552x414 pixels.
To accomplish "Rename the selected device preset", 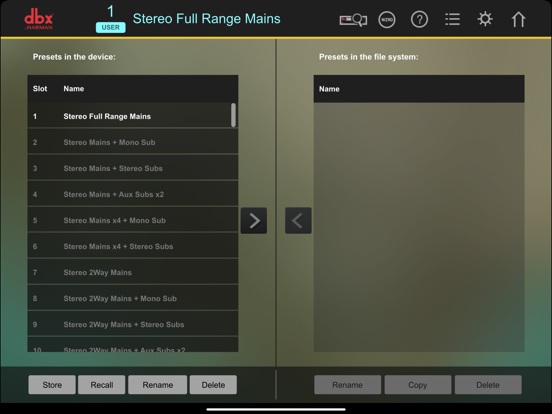I will pyautogui.click(x=158, y=385).
